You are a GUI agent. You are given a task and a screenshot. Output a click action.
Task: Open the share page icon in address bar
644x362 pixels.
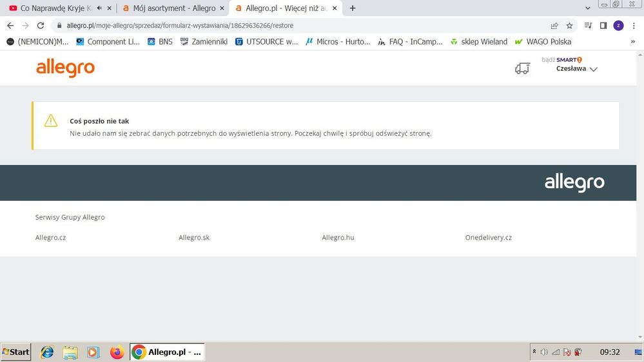click(554, 26)
